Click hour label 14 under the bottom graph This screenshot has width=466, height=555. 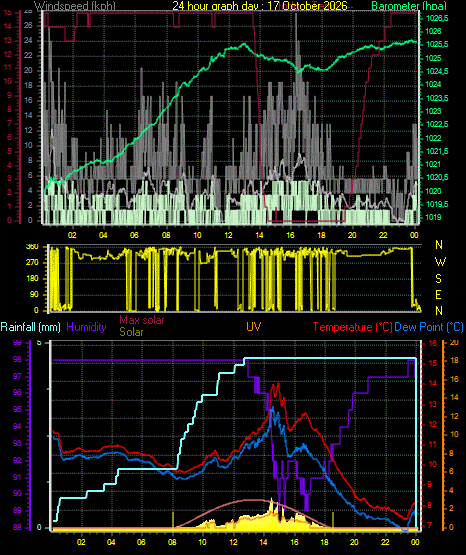tap(263, 542)
